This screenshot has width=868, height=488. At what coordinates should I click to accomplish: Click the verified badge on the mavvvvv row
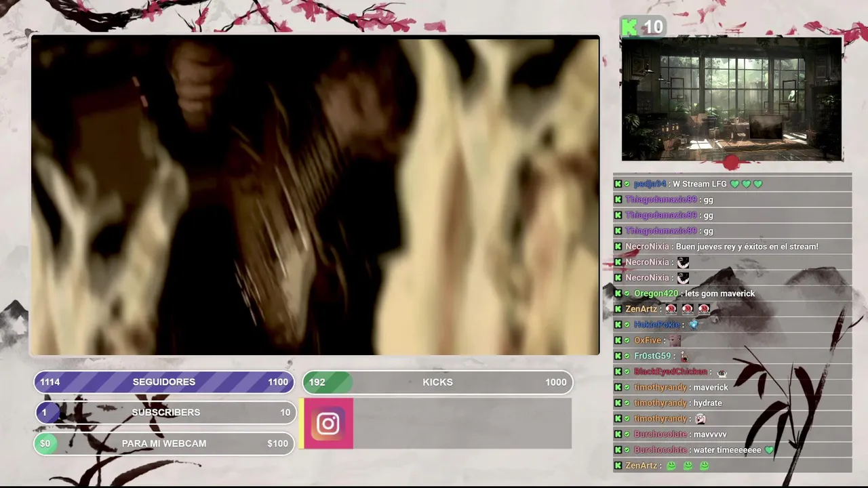click(627, 434)
